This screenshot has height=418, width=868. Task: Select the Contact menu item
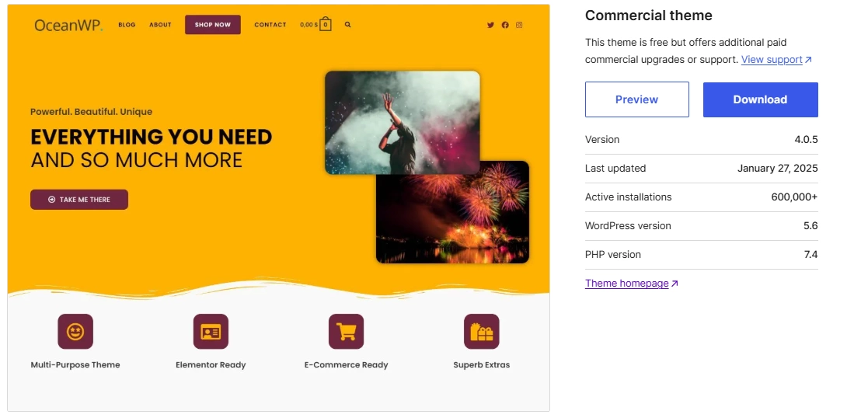[x=270, y=25]
